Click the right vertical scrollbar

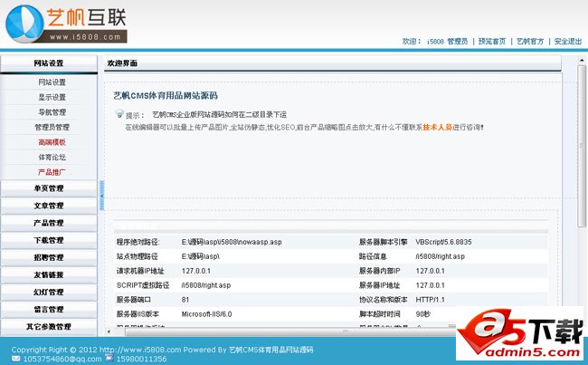click(x=582, y=199)
